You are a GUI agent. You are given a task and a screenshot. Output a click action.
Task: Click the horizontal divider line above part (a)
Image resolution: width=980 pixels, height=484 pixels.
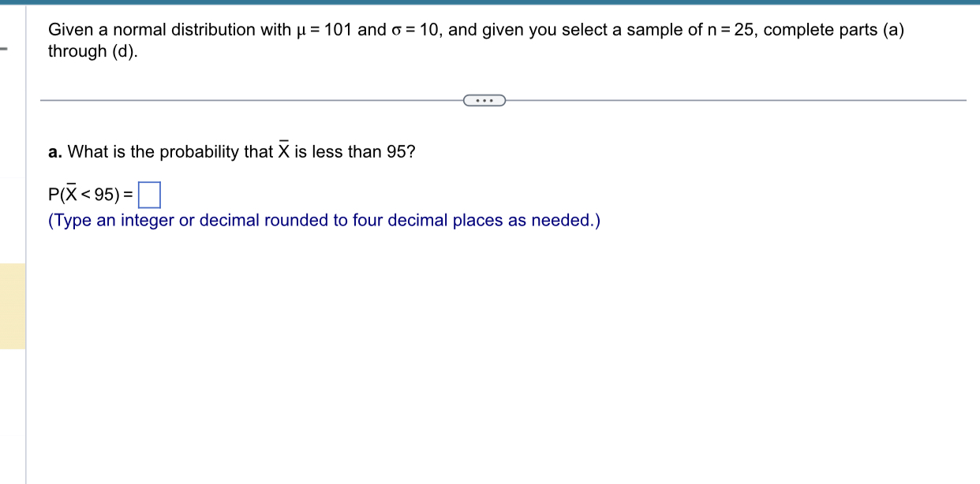(x=237, y=100)
